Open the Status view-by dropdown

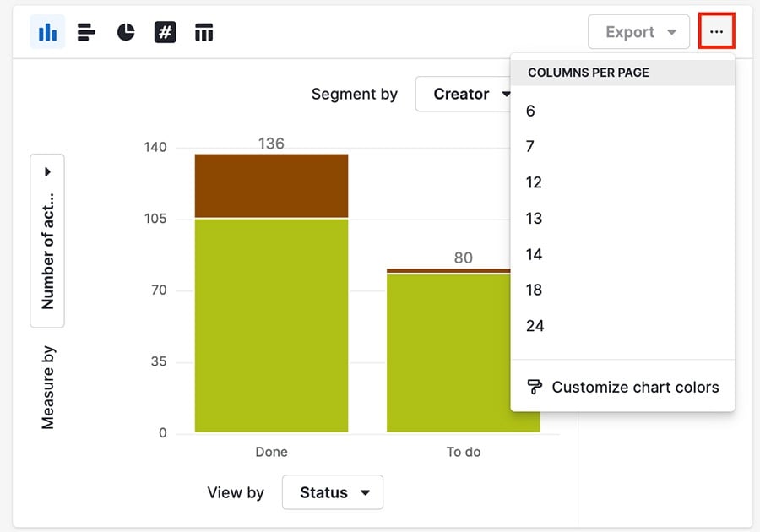point(332,492)
